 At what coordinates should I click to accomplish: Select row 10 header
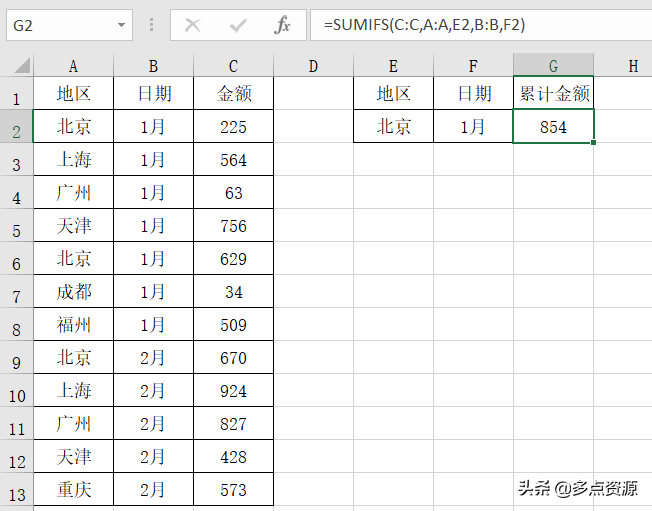[x=16, y=390]
